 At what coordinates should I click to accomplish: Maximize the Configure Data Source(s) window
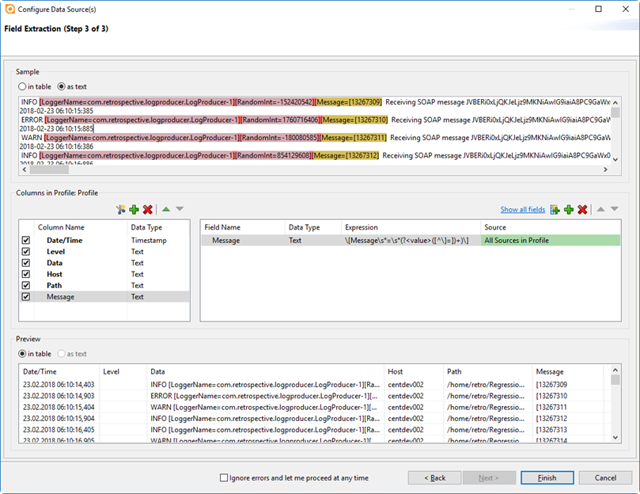click(x=598, y=9)
